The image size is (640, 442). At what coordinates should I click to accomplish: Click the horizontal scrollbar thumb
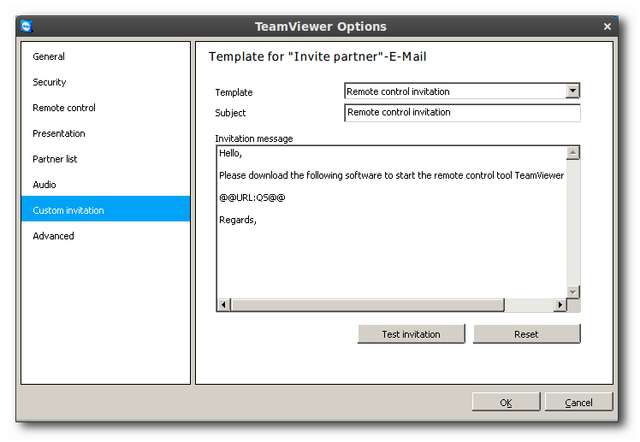(367, 305)
